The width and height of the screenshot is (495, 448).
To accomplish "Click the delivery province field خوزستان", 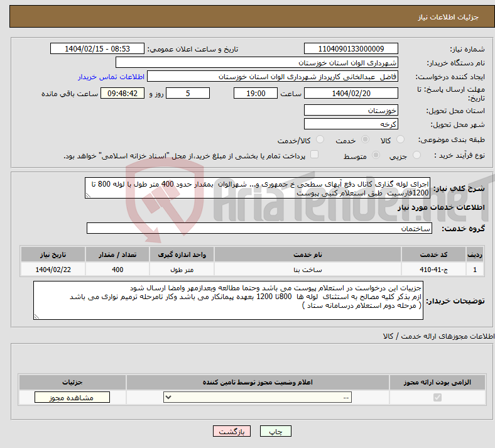I will (x=351, y=110).
